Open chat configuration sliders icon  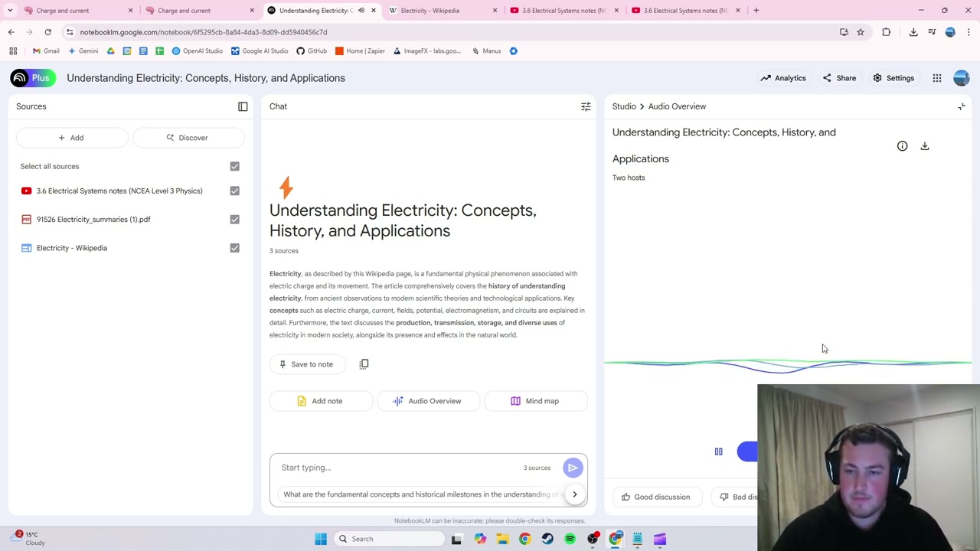(586, 106)
